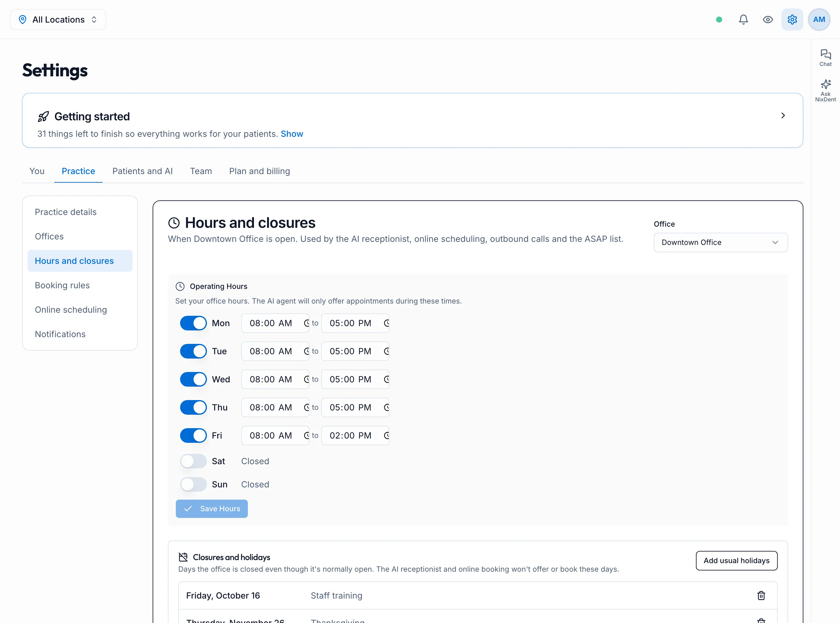840x623 pixels.
Task: Open the time picker for Tuesday opening time
Action: tap(306, 351)
